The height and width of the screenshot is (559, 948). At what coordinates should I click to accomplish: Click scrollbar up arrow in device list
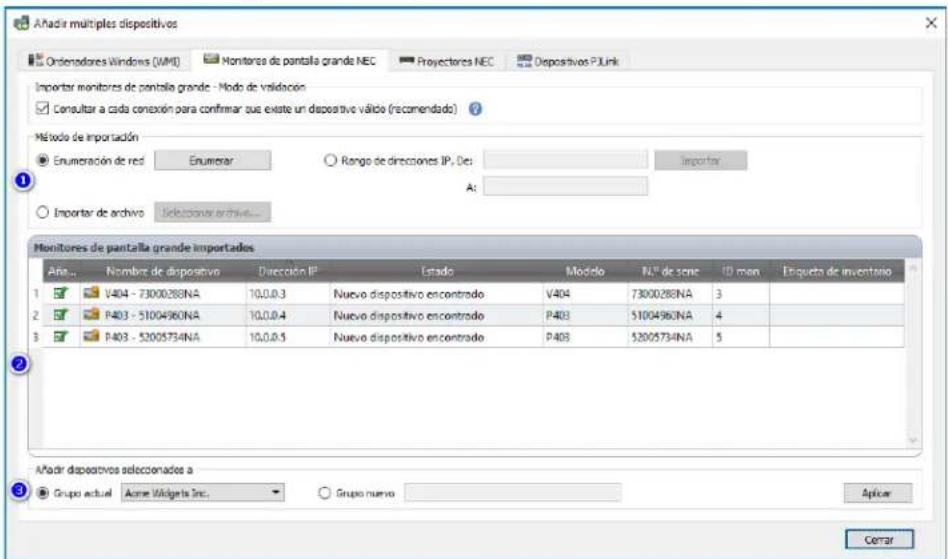coord(913,268)
